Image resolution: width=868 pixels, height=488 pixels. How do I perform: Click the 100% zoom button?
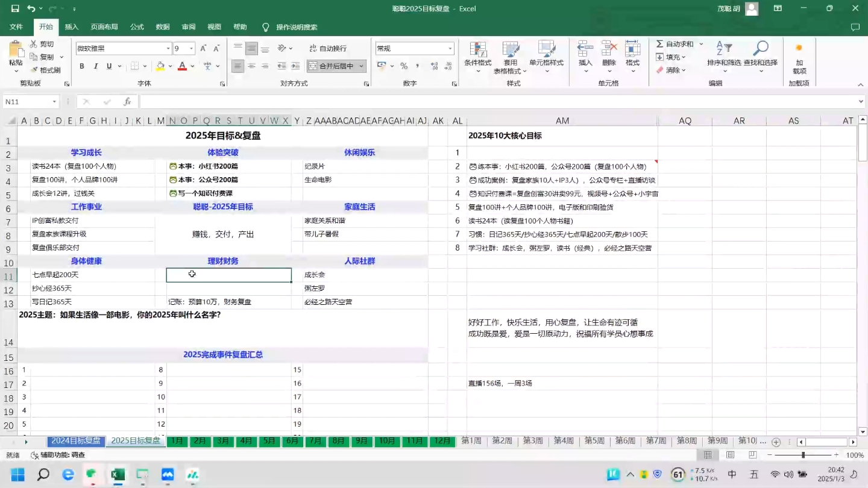[857, 456]
